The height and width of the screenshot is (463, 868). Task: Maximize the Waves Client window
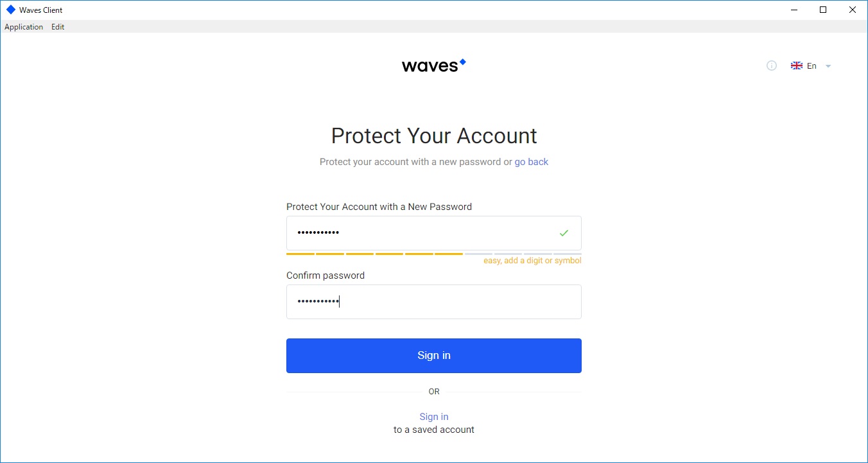click(x=823, y=10)
